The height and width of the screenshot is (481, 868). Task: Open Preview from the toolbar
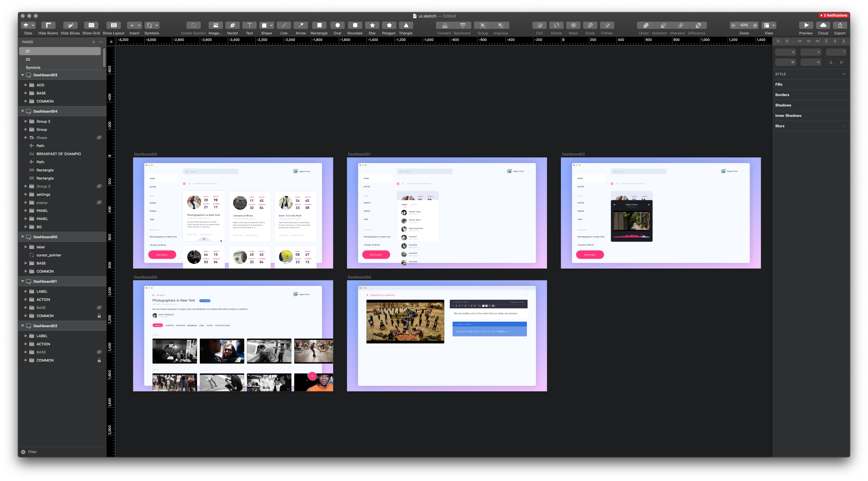click(806, 25)
